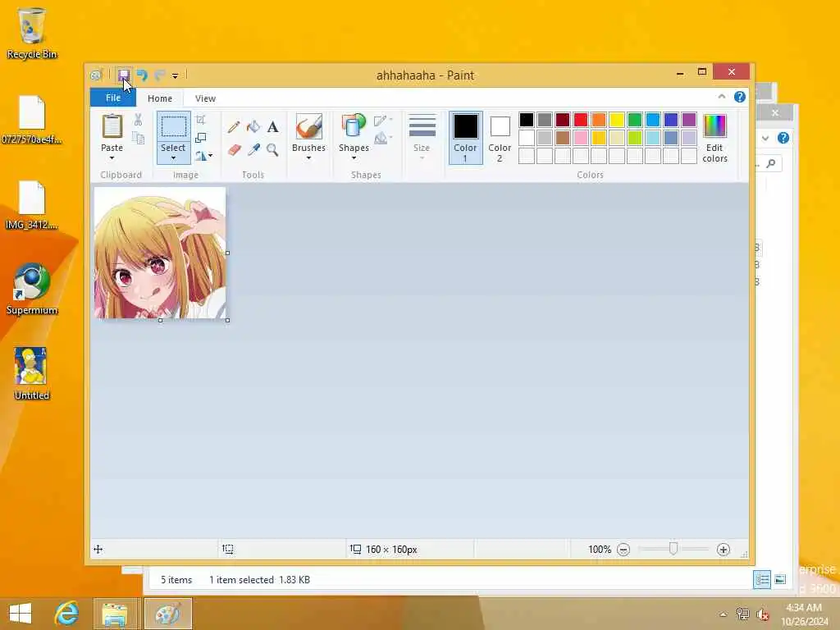The height and width of the screenshot is (630, 840).
Task: Open the shape Fill dropdown
Action: tap(383, 139)
